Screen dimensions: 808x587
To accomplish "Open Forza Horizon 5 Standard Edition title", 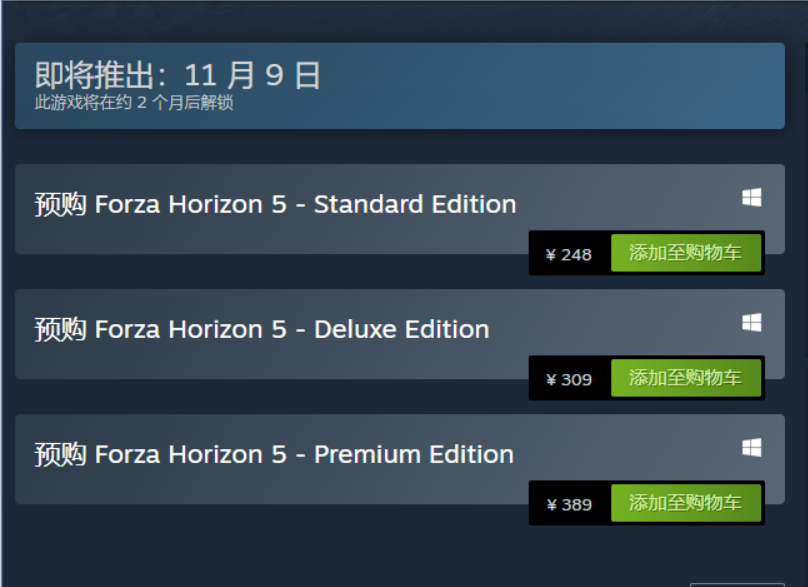I will pos(275,204).
